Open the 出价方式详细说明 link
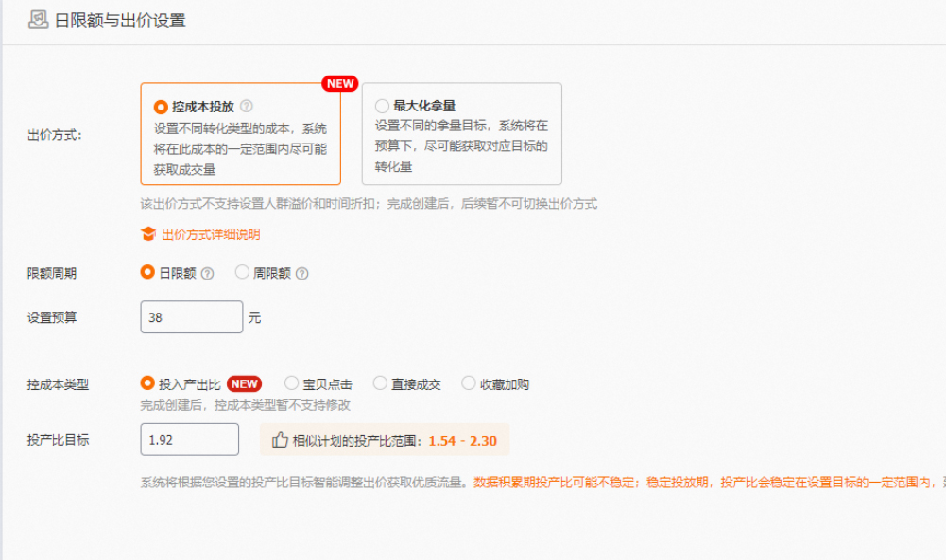 pyautogui.click(x=213, y=234)
